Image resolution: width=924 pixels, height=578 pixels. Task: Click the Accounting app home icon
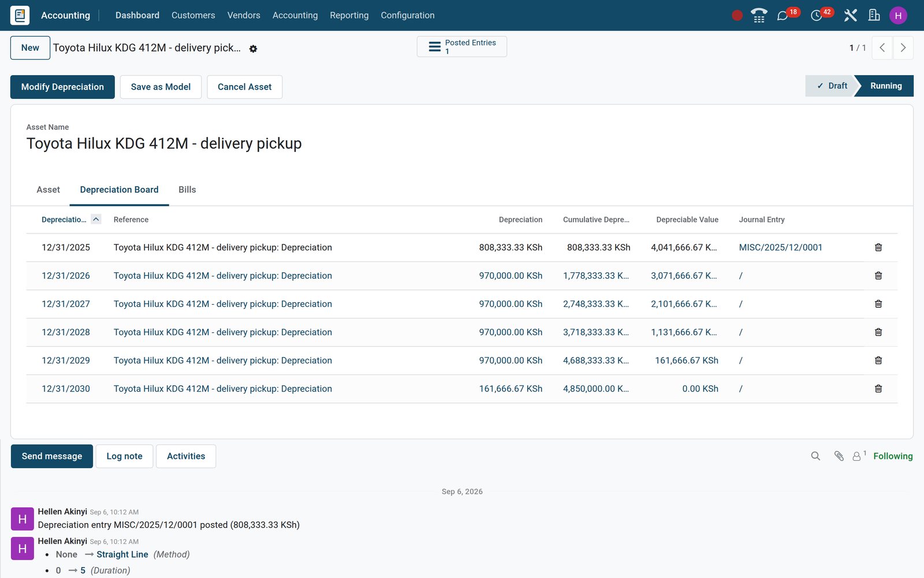pyautogui.click(x=20, y=15)
